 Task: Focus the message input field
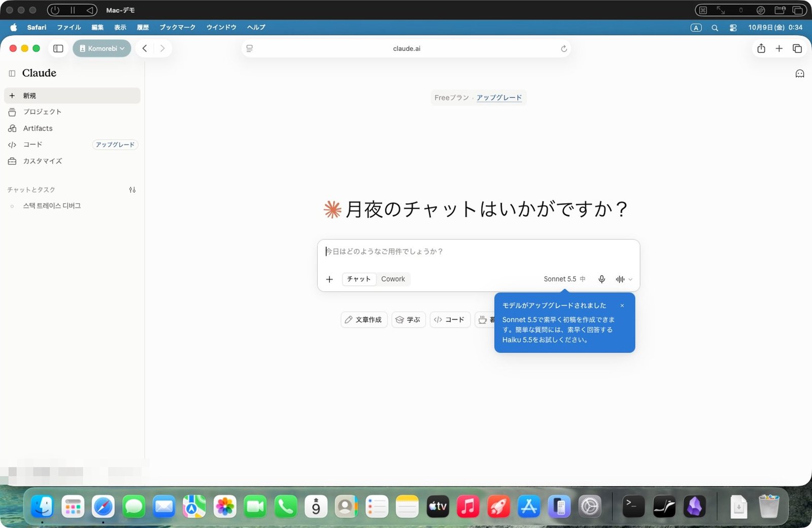[x=478, y=252]
